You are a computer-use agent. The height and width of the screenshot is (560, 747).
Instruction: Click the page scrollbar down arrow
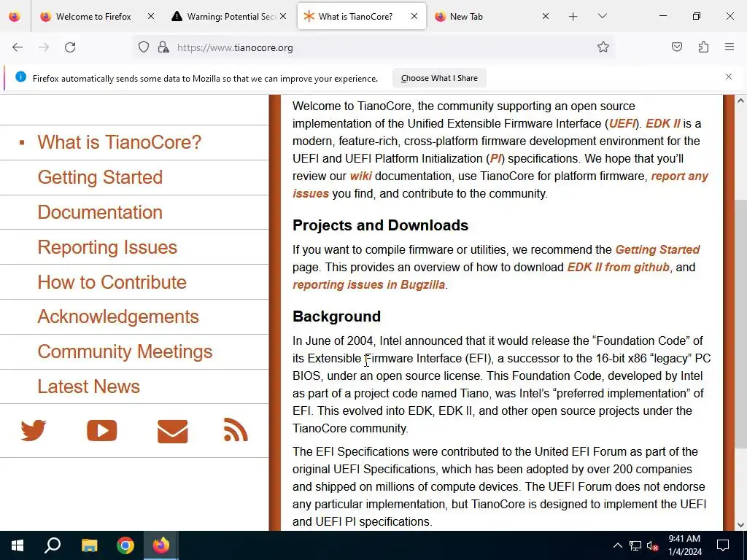[x=741, y=525]
